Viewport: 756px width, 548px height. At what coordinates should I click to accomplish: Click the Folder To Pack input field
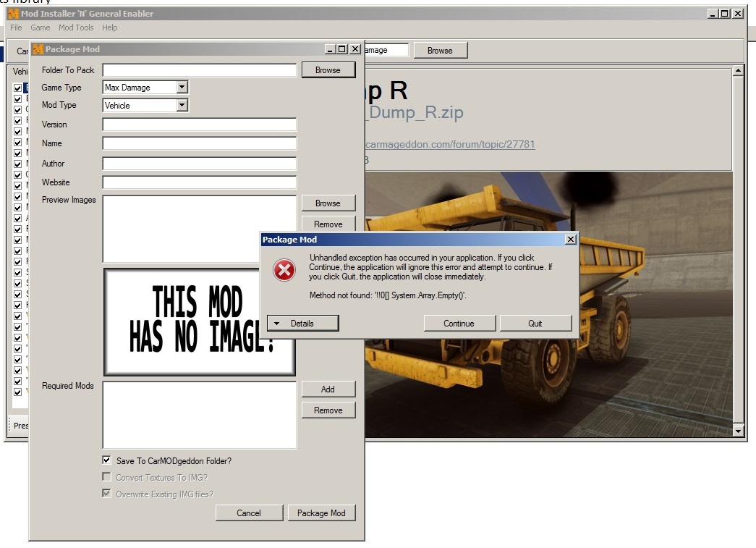coord(199,70)
